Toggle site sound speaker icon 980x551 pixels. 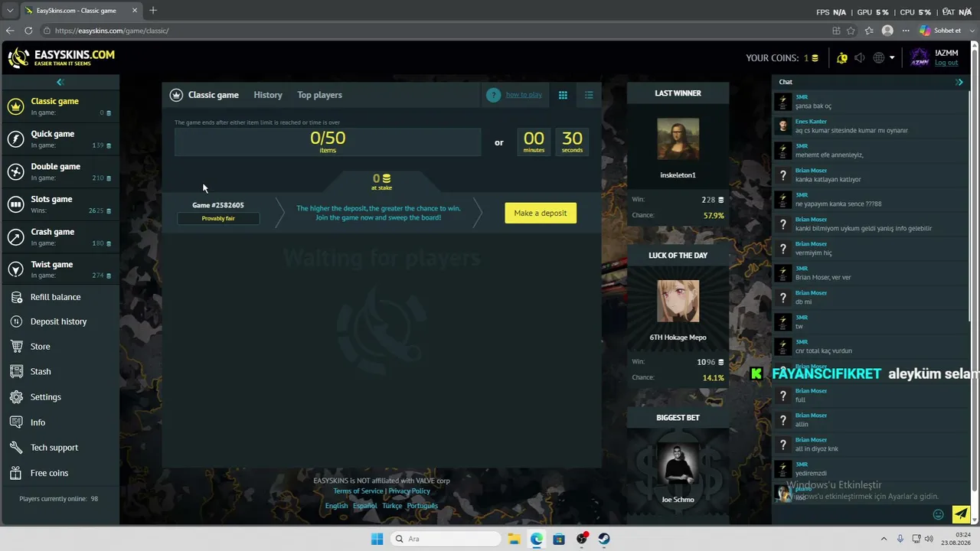click(x=860, y=58)
